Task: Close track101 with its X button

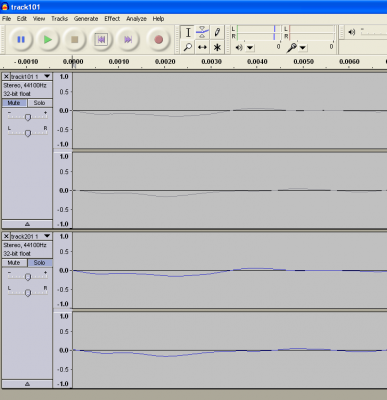Action: click(x=6, y=77)
